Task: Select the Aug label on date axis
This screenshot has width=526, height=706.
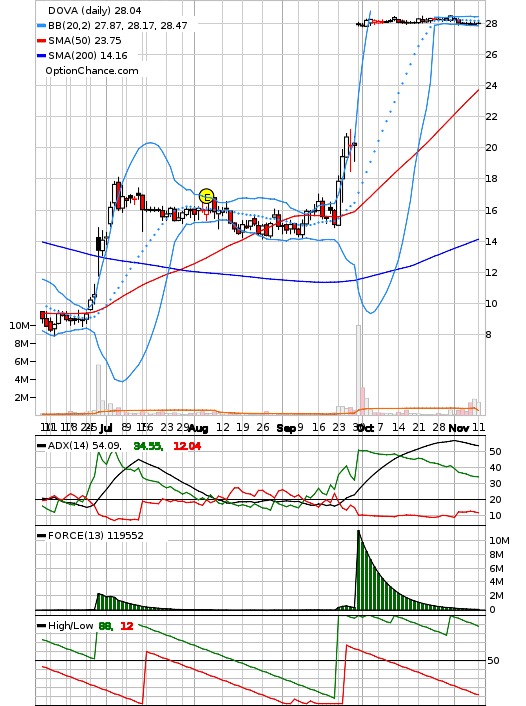Action: [x=198, y=428]
